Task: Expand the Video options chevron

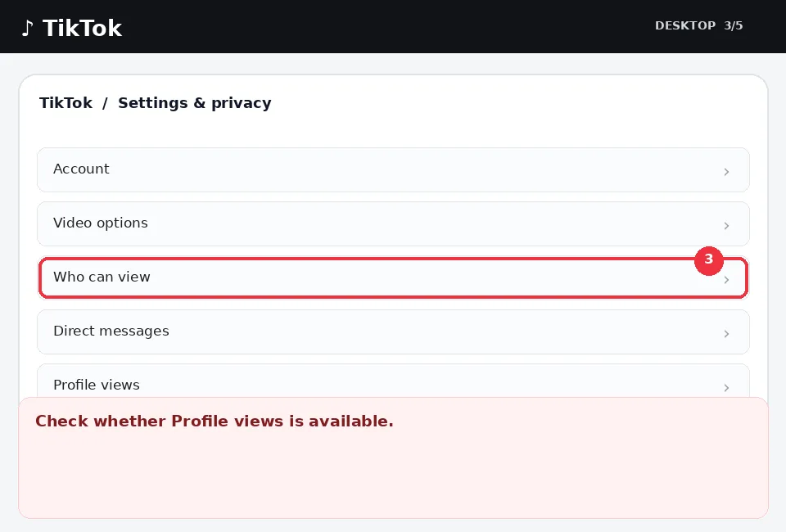Action: 726,226
